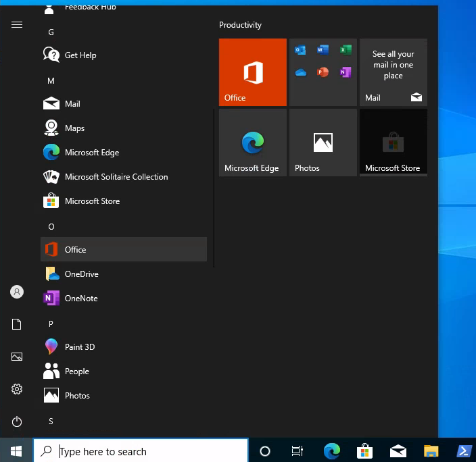Image resolution: width=476 pixels, height=462 pixels.
Task: Open Microsoft Store from taskbar
Action: pos(364,451)
